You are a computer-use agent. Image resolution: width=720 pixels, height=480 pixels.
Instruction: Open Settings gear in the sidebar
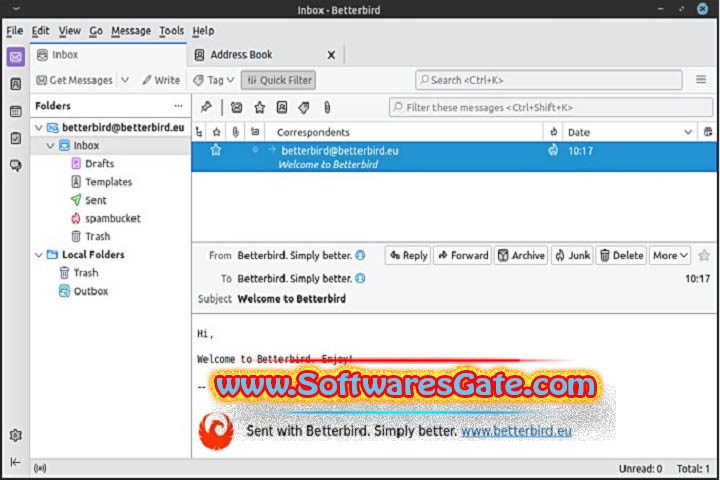point(16,435)
